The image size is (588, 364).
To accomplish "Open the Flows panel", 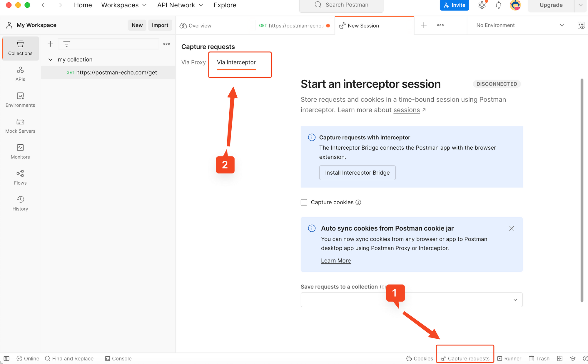I will pos(20,177).
